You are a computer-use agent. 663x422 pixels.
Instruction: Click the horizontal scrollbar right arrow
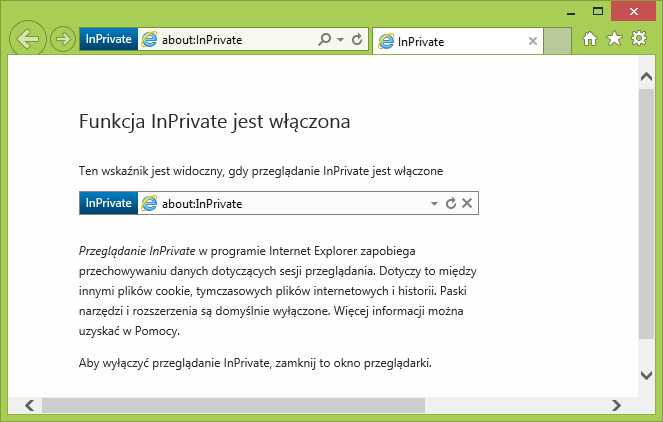point(616,405)
